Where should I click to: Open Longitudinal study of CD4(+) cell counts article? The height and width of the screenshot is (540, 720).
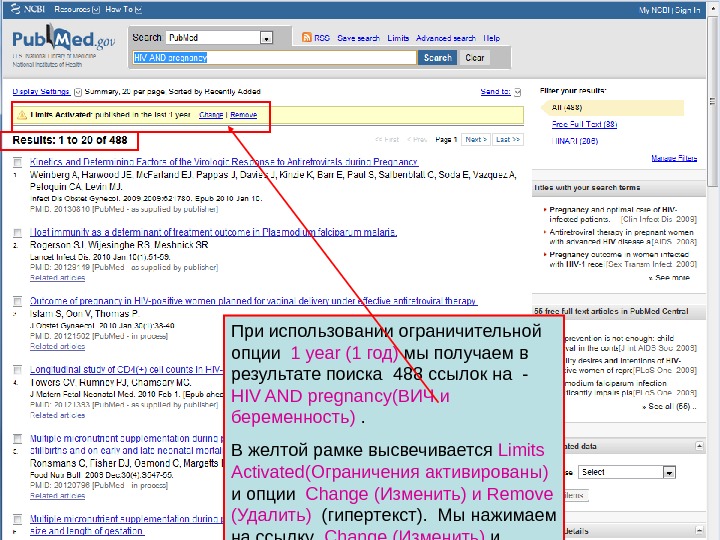tap(126, 369)
